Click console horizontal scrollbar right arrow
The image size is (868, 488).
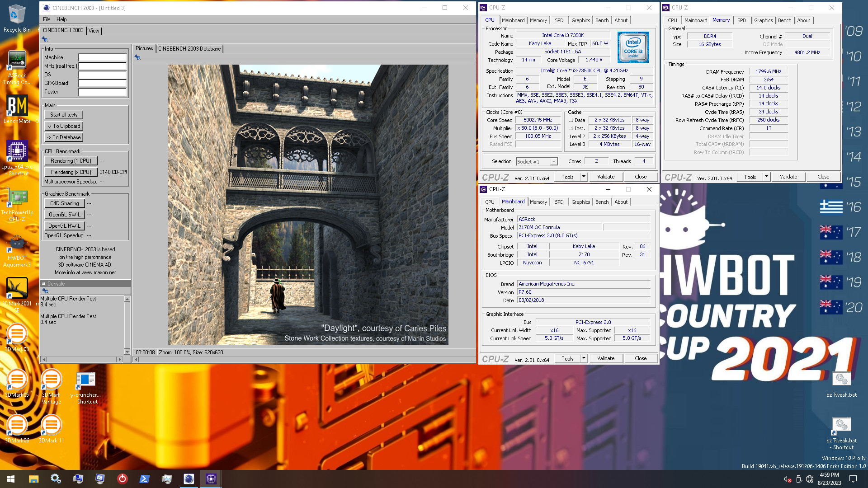coord(120,360)
